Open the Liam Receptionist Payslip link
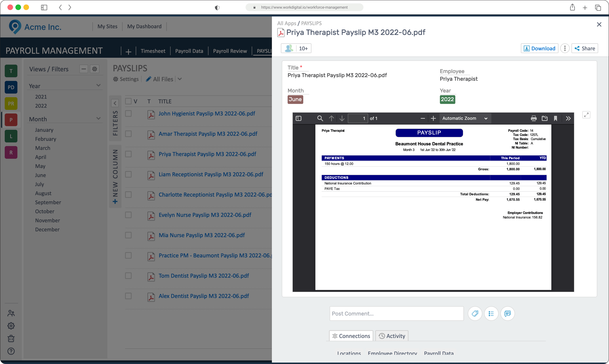609x364 pixels. coord(211,174)
